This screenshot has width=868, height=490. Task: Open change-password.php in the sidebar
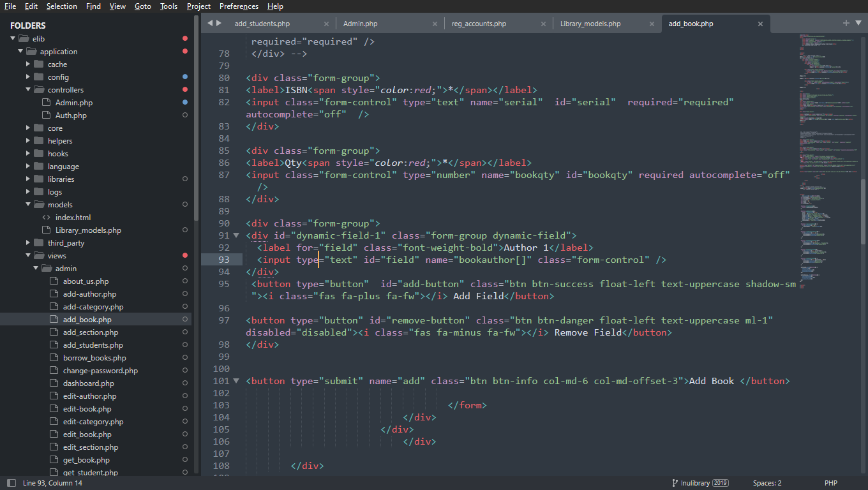pos(100,370)
